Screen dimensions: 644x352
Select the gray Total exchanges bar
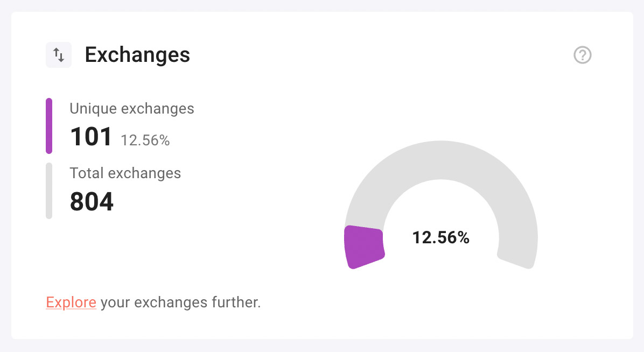49,191
